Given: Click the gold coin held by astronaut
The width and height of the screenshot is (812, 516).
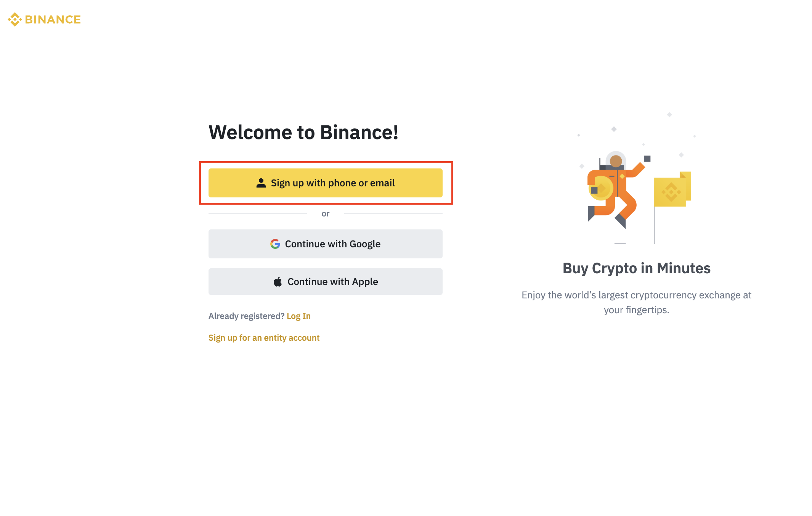Looking at the screenshot, I should [x=602, y=188].
